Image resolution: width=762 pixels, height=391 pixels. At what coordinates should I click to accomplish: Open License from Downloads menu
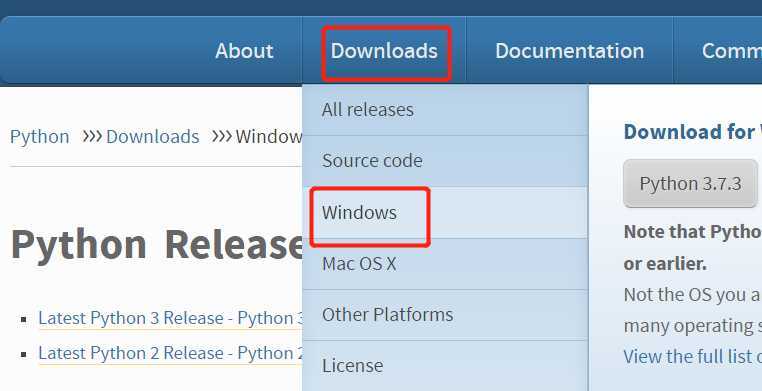[445, 365]
